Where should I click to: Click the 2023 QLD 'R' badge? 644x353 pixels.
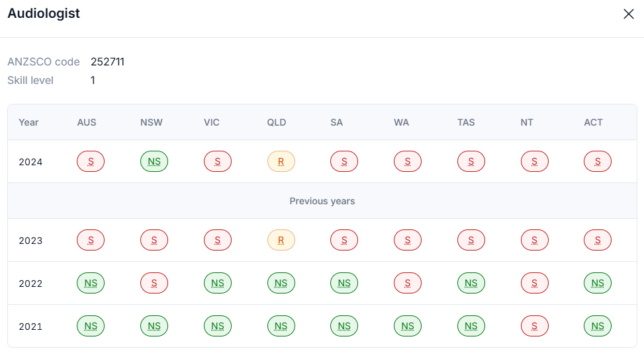281,240
